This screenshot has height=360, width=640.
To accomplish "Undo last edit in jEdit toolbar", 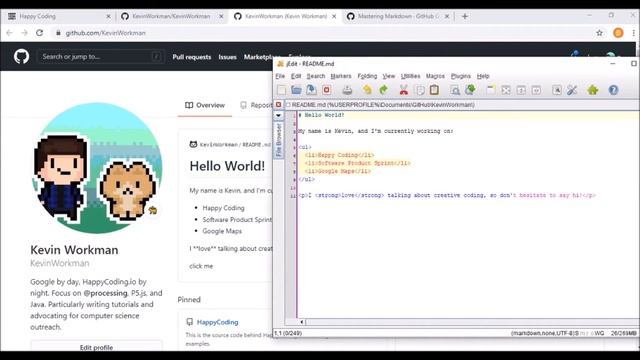I will coord(367,90).
